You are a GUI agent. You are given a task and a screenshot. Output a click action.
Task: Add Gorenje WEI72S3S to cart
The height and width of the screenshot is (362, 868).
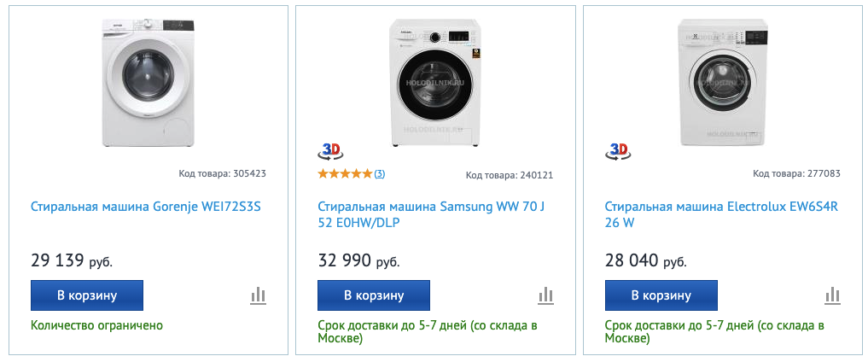87,295
